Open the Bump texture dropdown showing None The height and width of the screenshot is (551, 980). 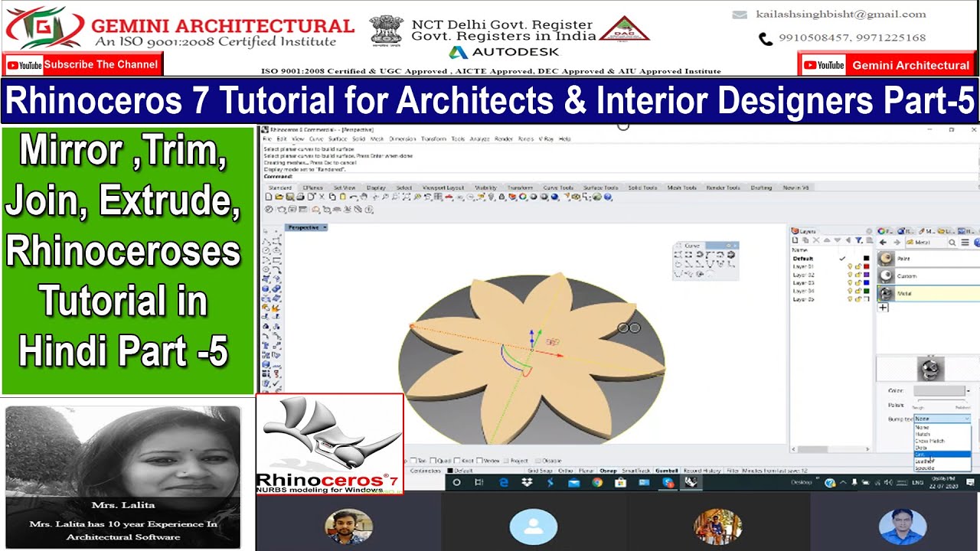click(x=942, y=419)
